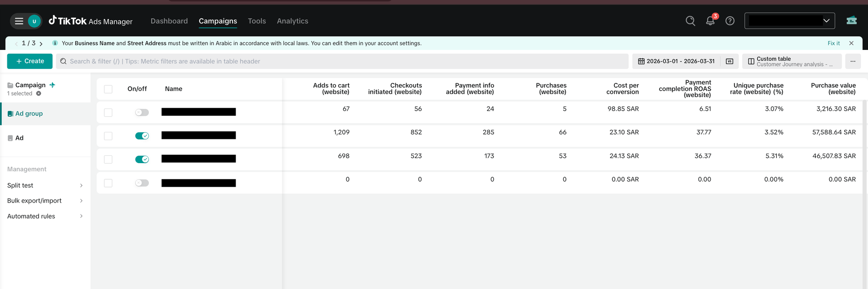Tick the select-all checkbox in table header

point(108,89)
